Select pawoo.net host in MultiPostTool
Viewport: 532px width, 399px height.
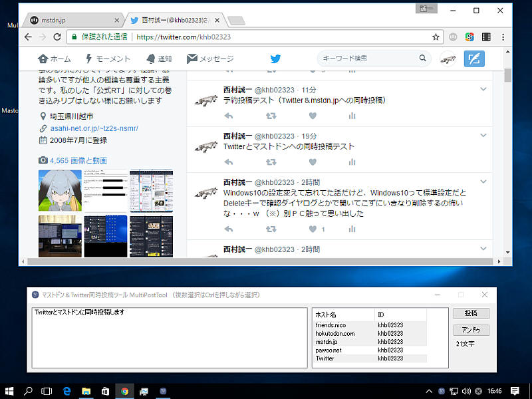[x=370, y=350]
